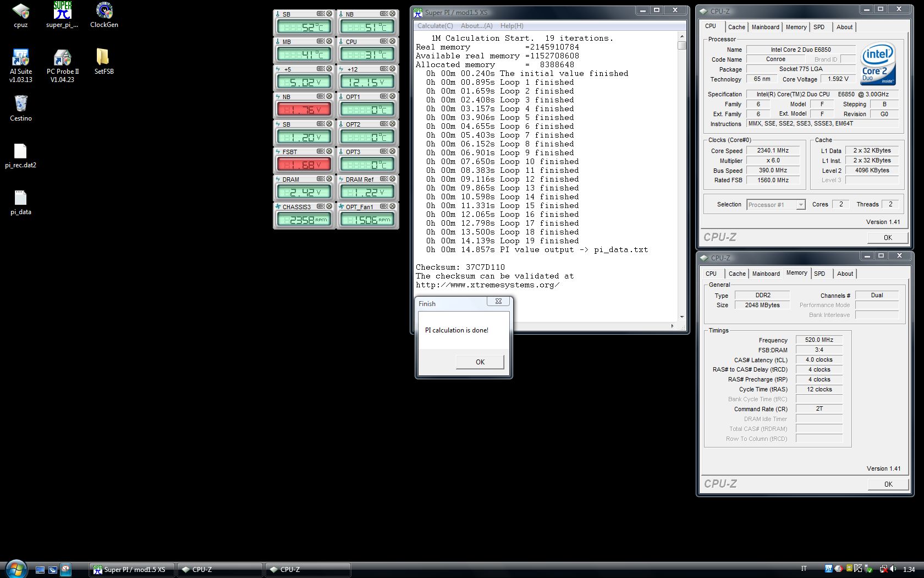
Task: Click OK in upper CPU-Z window
Action: [888, 237]
